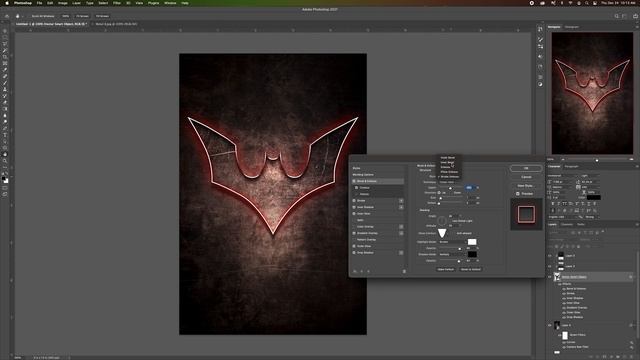Select the Lasso tool
Viewport: 640px width, 360px height.
[x=5, y=44]
